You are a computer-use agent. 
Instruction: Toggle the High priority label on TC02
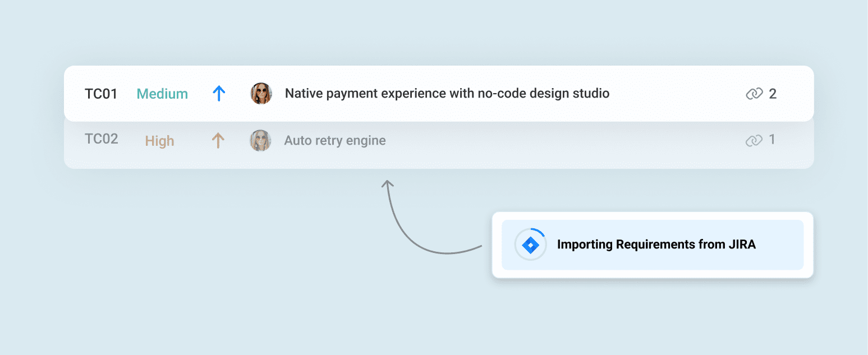(159, 141)
